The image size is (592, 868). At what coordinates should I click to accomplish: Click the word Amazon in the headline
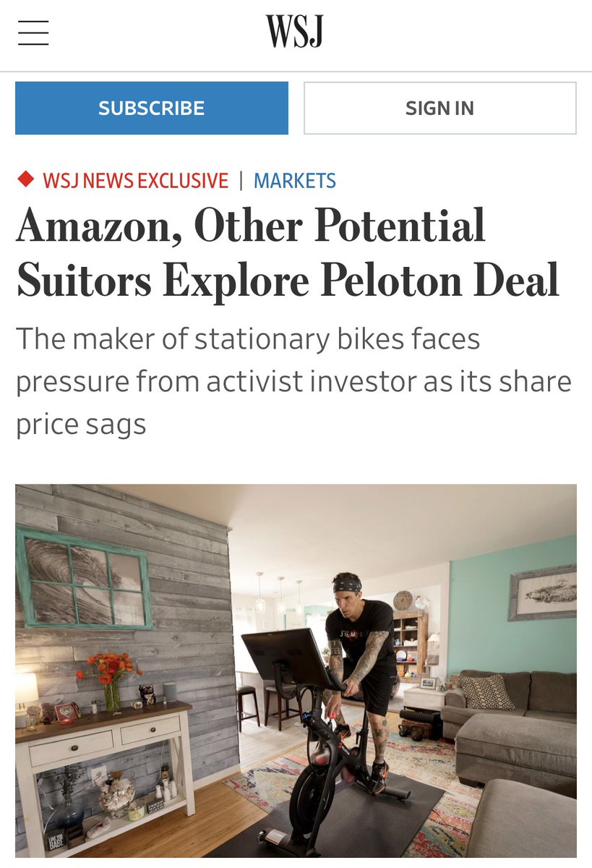pos(94,226)
